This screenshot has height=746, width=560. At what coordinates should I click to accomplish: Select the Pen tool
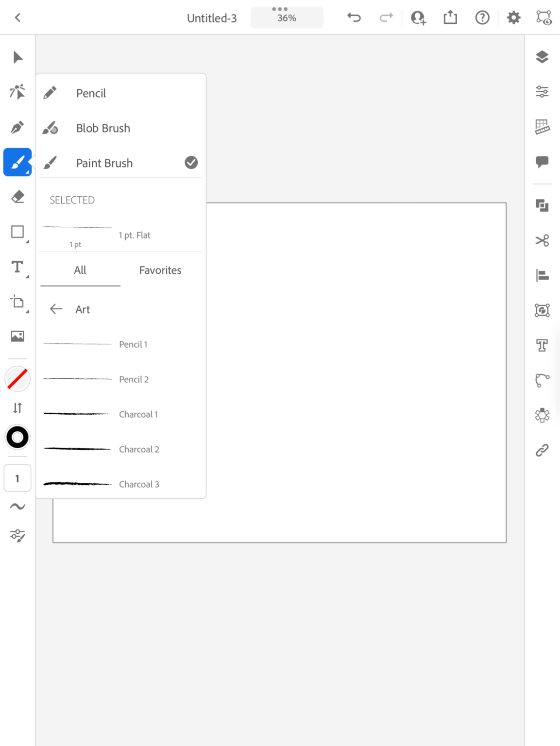[17, 127]
